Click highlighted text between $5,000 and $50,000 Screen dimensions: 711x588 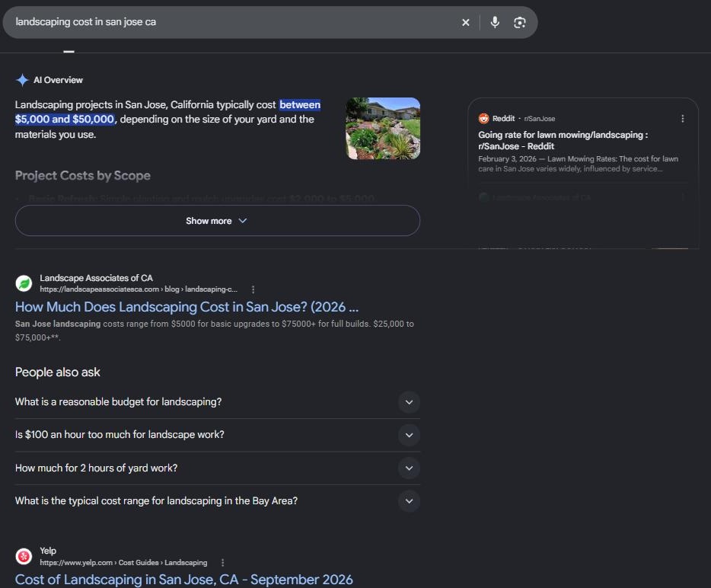point(167,112)
